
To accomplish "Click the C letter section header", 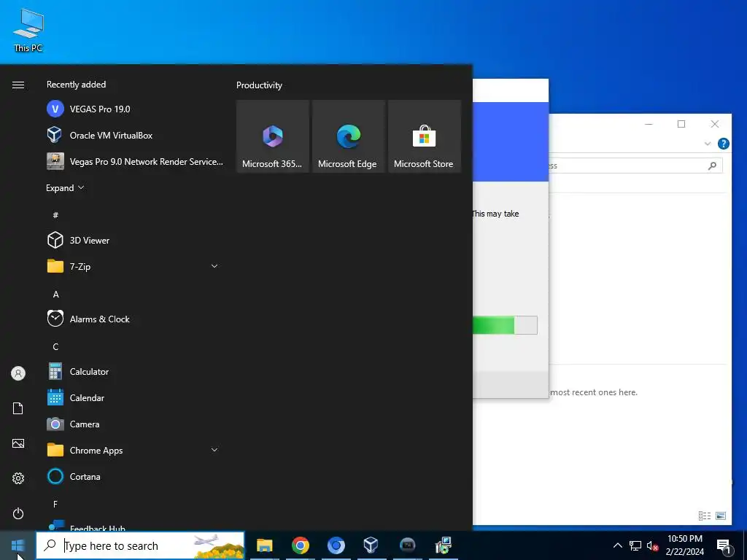I will pos(55,346).
